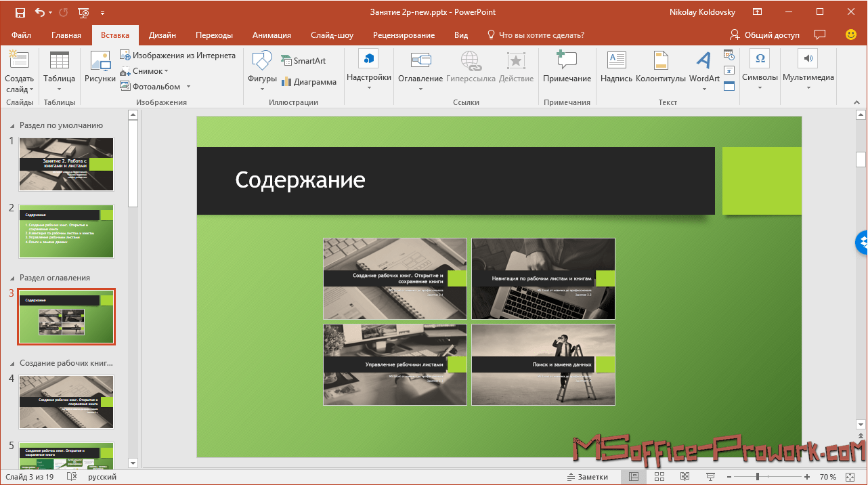Click the zoom in plus button
The height and width of the screenshot is (485, 868).
(806, 477)
